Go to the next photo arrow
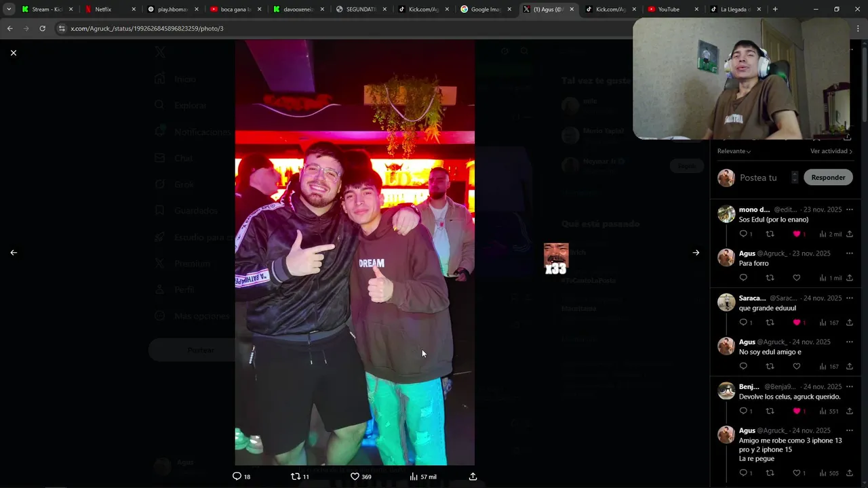 click(x=696, y=252)
